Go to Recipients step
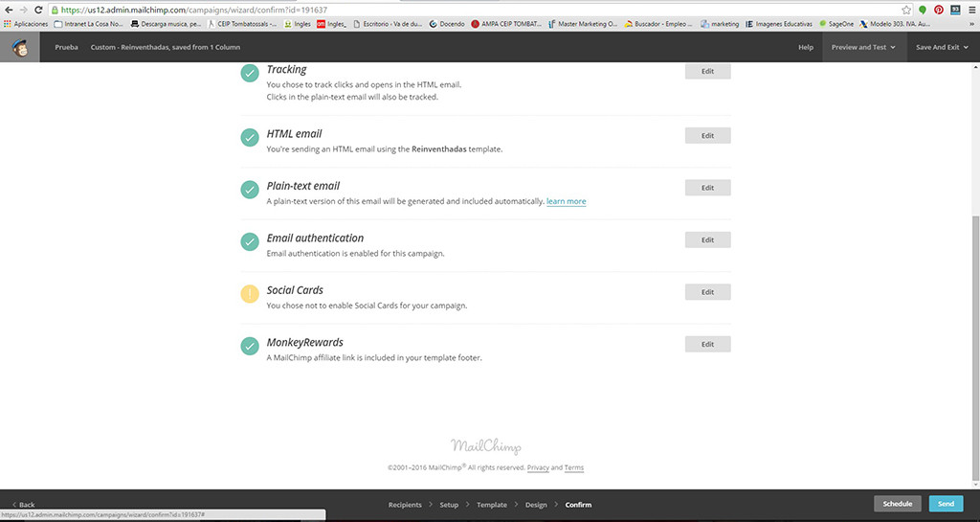Image resolution: width=980 pixels, height=522 pixels. pos(405,505)
